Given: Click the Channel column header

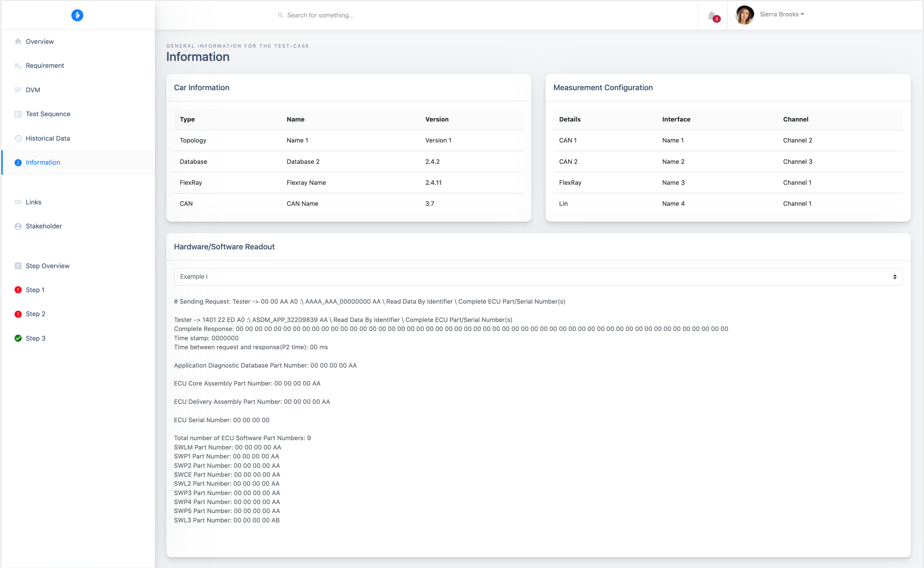Looking at the screenshot, I should point(795,119).
